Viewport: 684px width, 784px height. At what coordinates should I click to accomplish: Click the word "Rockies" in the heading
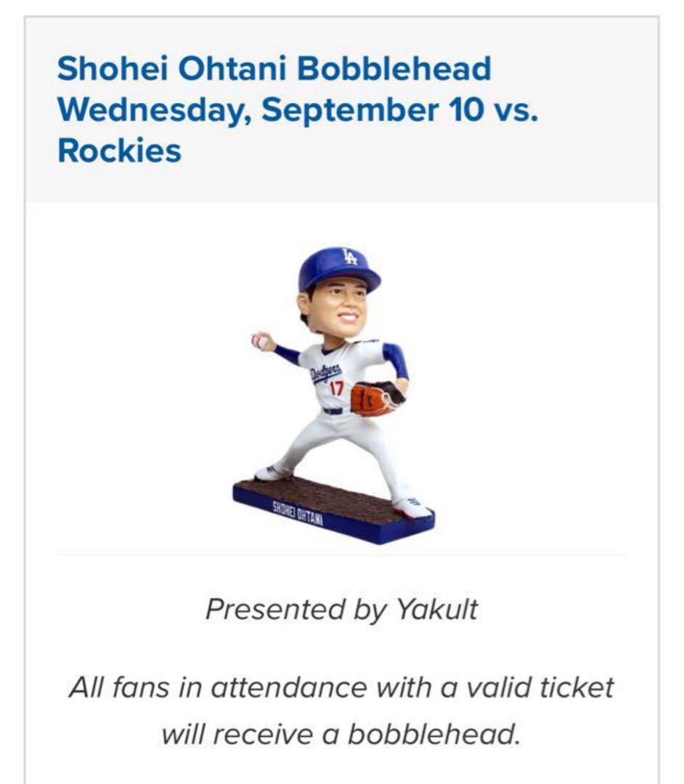pos(119,152)
